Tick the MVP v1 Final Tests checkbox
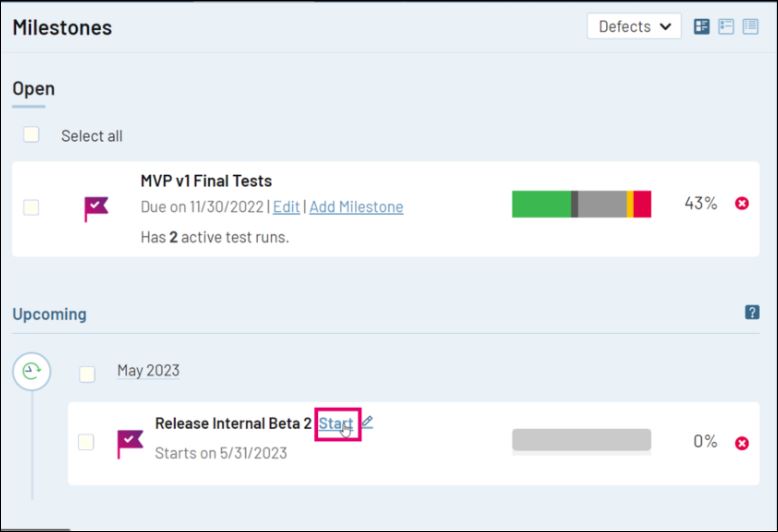 32,208
